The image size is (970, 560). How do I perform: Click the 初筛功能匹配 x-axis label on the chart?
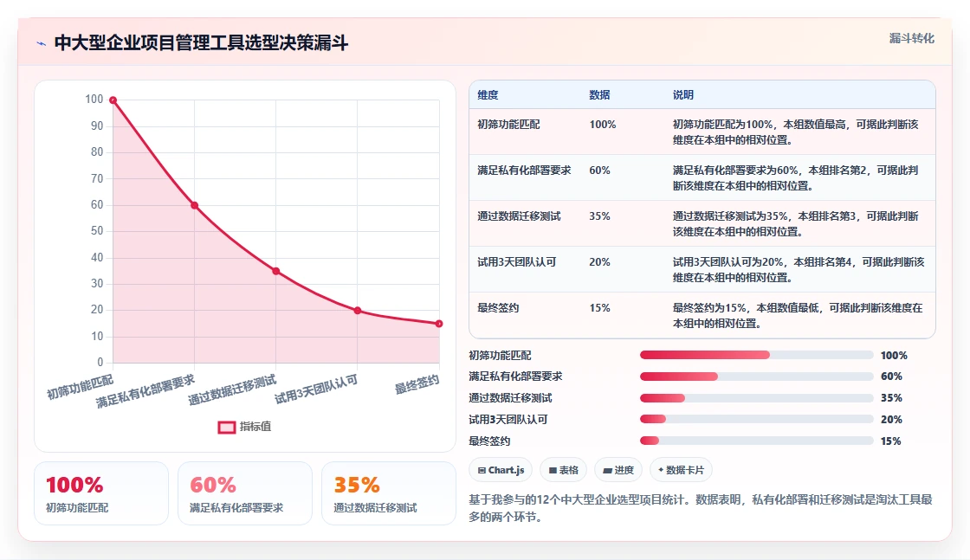[80, 387]
